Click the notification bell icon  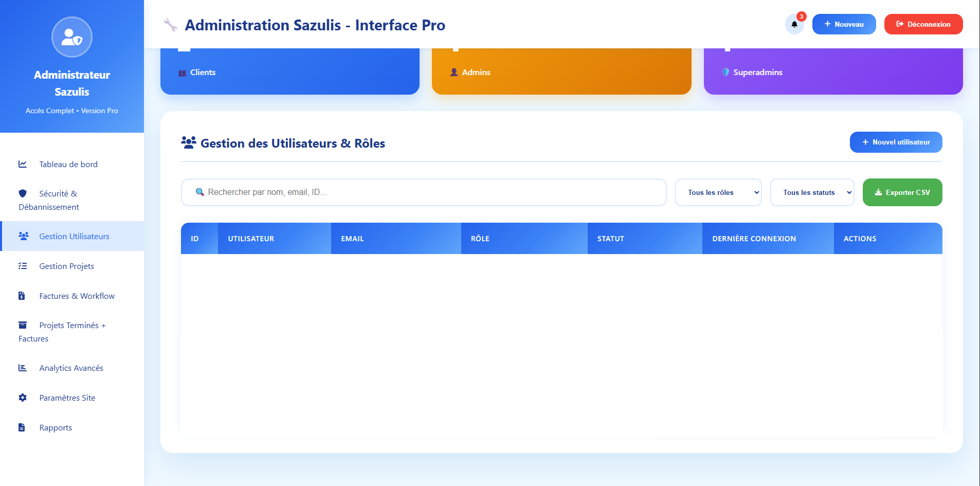coord(794,24)
